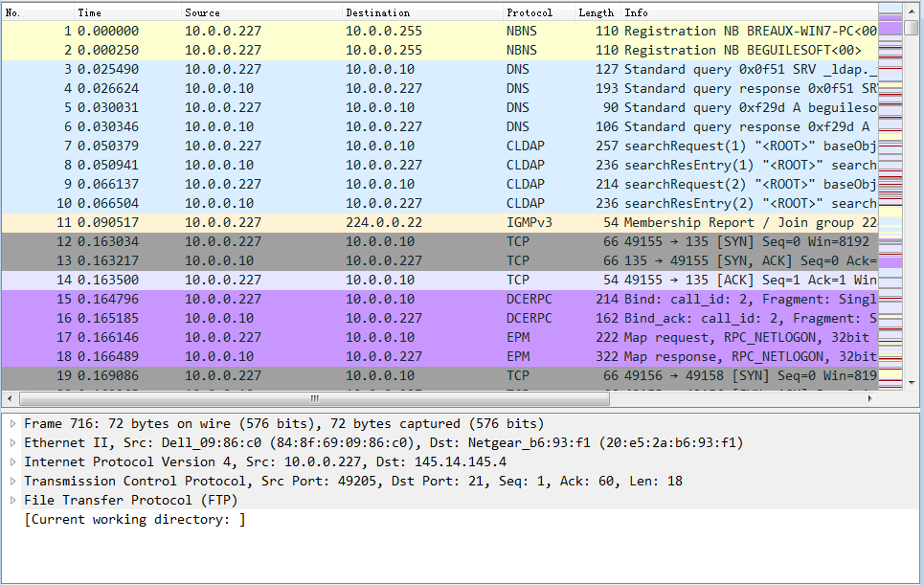Select packet 9 CLDAP searchRequest(2)

pyautogui.click(x=439, y=184)
